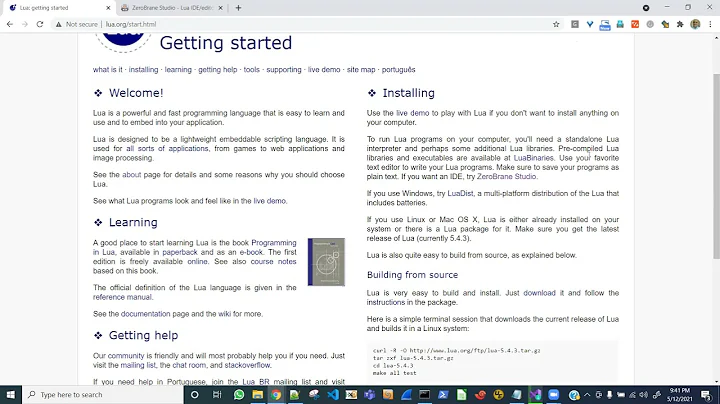Click the taskbar search box
The height and width of the screenshot is (404, 720).
point(103,395)
